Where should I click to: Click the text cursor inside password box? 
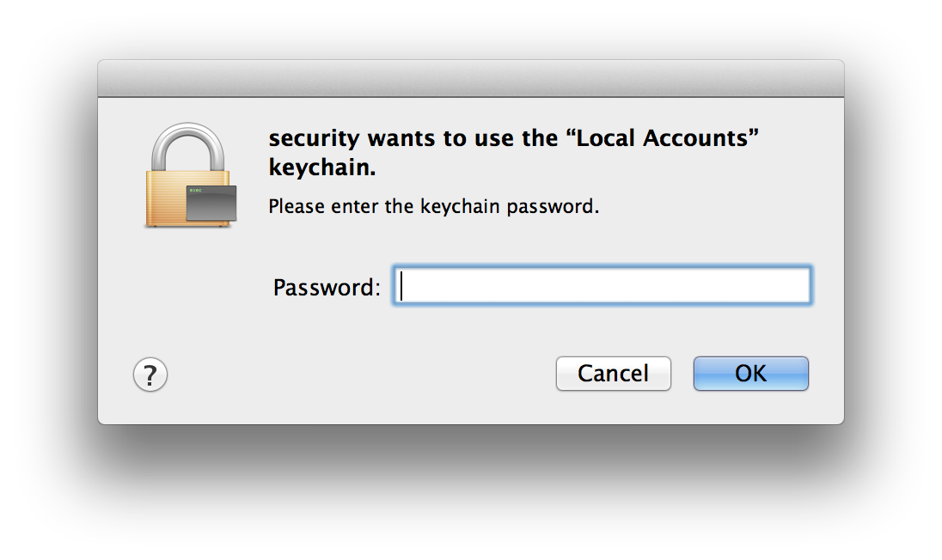[402, 286]
